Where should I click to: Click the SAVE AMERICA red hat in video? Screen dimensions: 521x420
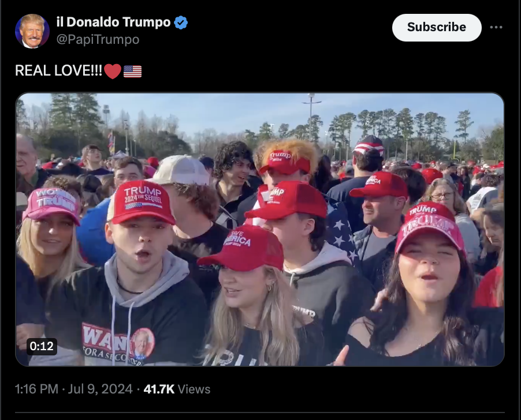(243, 247)
